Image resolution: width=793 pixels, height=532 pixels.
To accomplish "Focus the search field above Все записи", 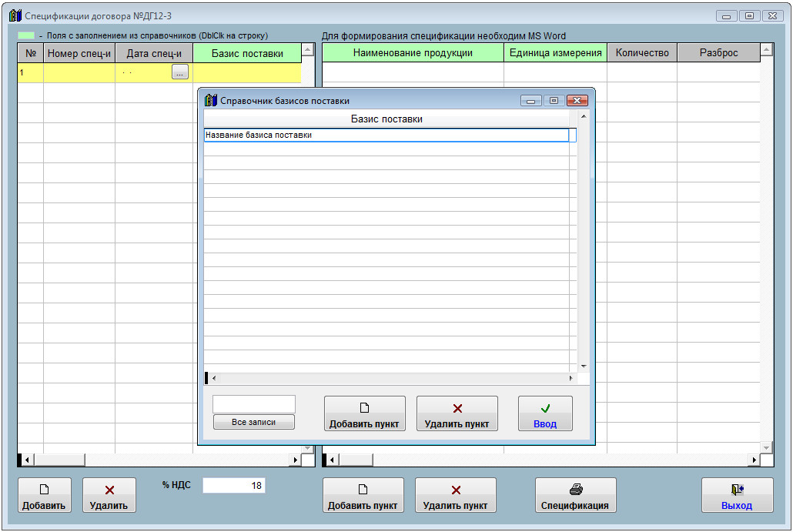I will coord(254,404).
